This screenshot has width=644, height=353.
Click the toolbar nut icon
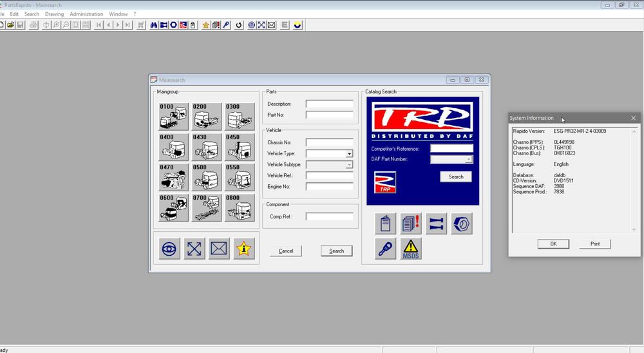coord(173,25)
